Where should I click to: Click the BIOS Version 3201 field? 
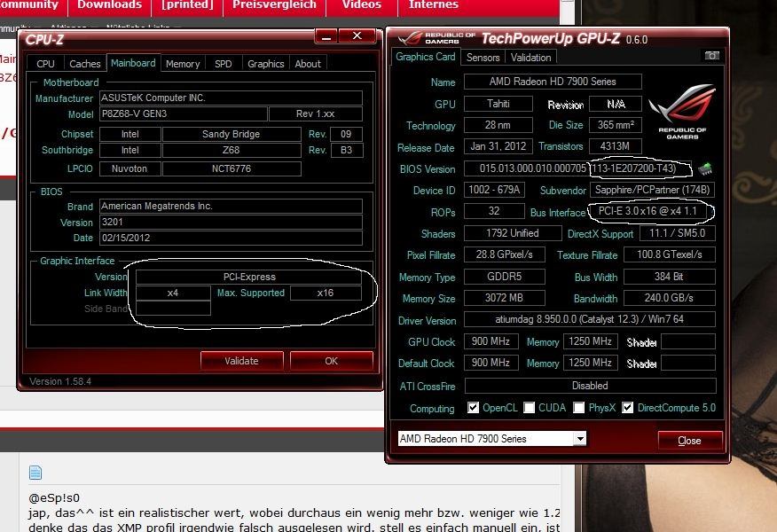tap(231, 222)
